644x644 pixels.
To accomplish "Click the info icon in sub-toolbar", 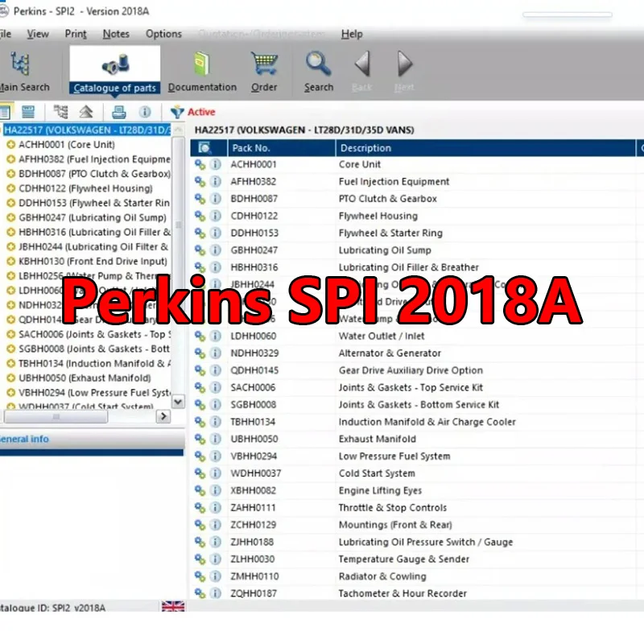I will 145,112.
